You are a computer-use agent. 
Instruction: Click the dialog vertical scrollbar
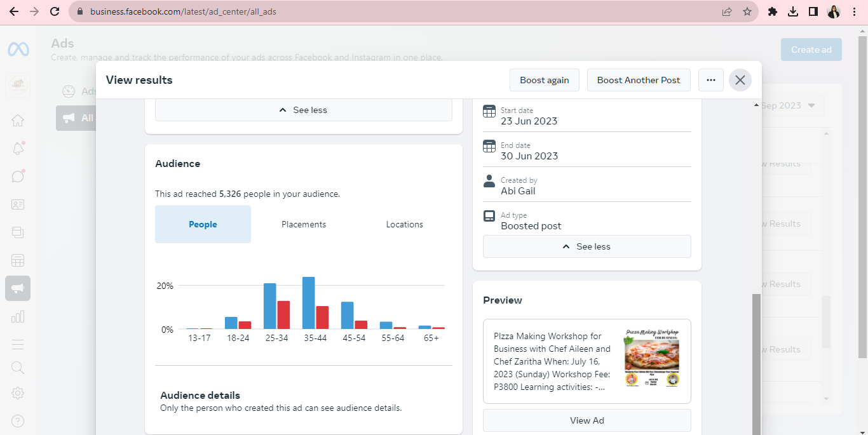point(756,363)
